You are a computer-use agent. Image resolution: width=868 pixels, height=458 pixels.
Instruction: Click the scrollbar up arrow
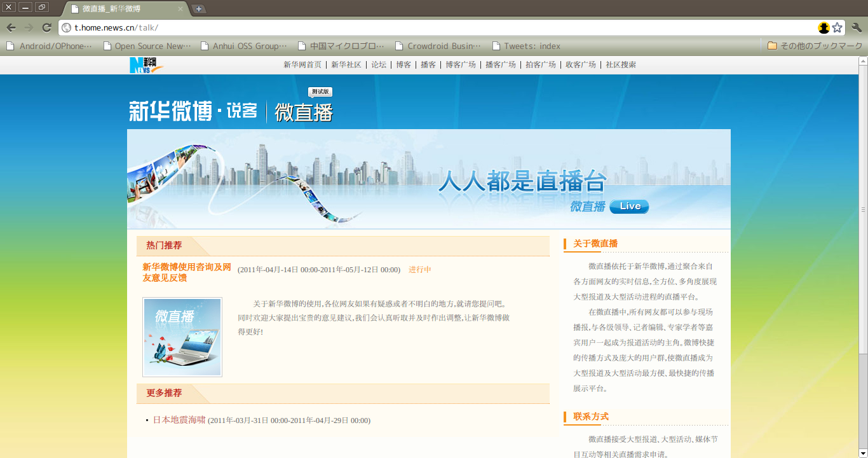click(863, 61)
